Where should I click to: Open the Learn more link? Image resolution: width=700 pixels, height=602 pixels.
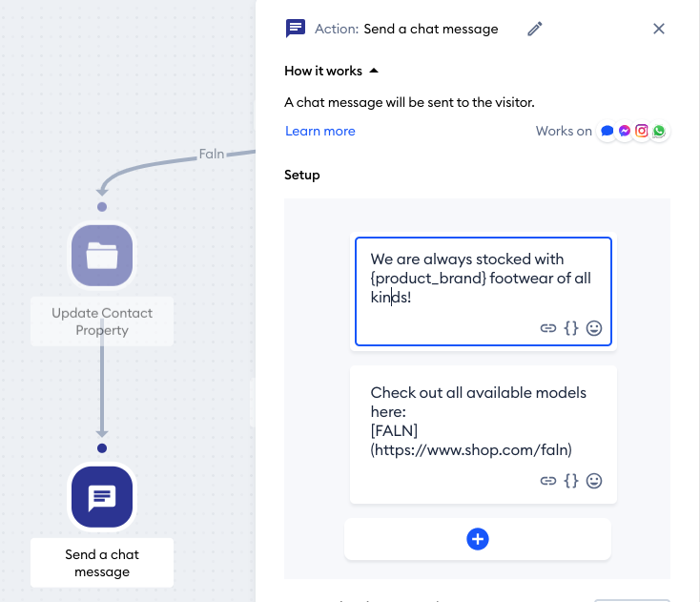point(319,131)
